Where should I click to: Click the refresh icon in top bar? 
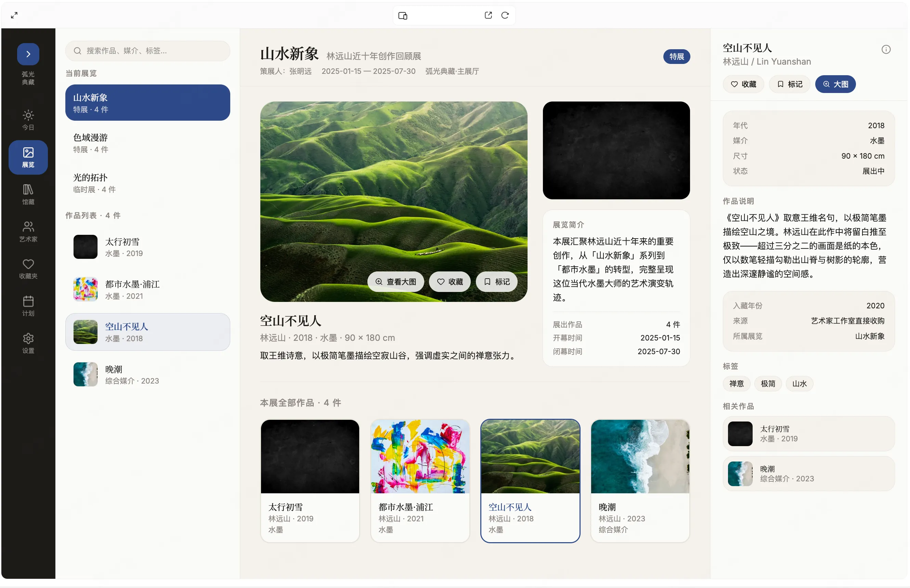505,15
